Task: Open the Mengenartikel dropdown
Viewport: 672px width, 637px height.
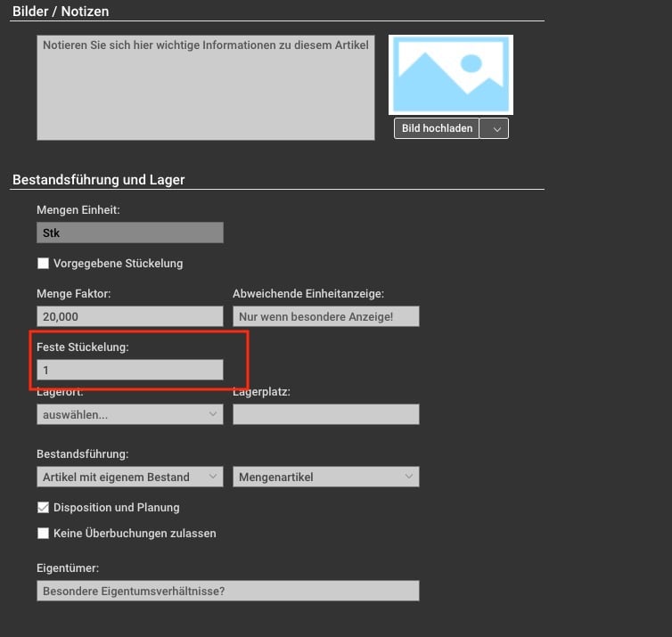Action: tap(325, 477)
